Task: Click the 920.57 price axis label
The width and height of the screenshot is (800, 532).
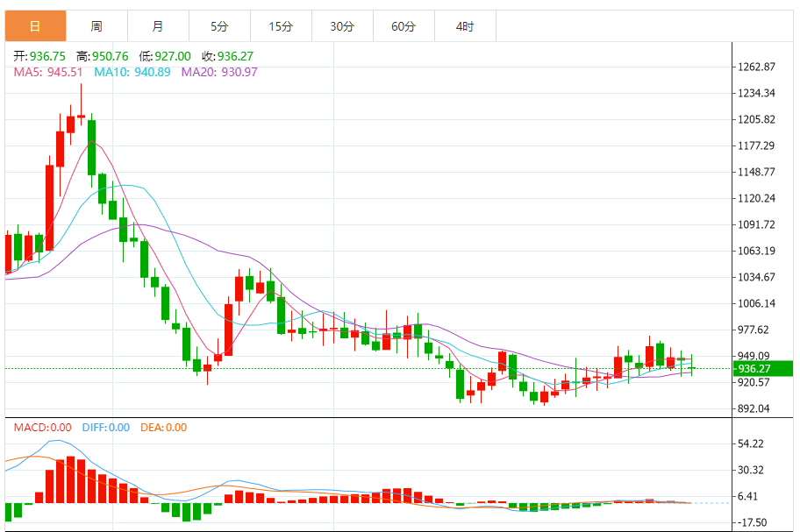Action: click(x=753, y=382)
